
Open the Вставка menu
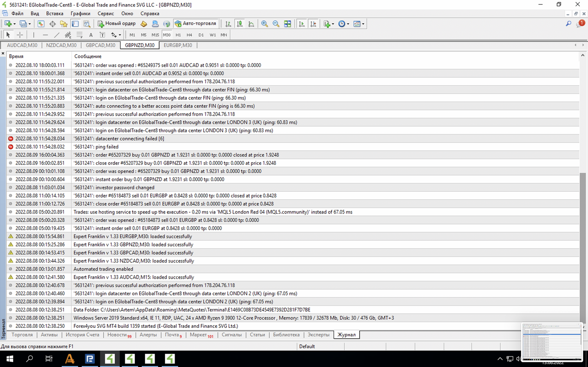[55, 14]
